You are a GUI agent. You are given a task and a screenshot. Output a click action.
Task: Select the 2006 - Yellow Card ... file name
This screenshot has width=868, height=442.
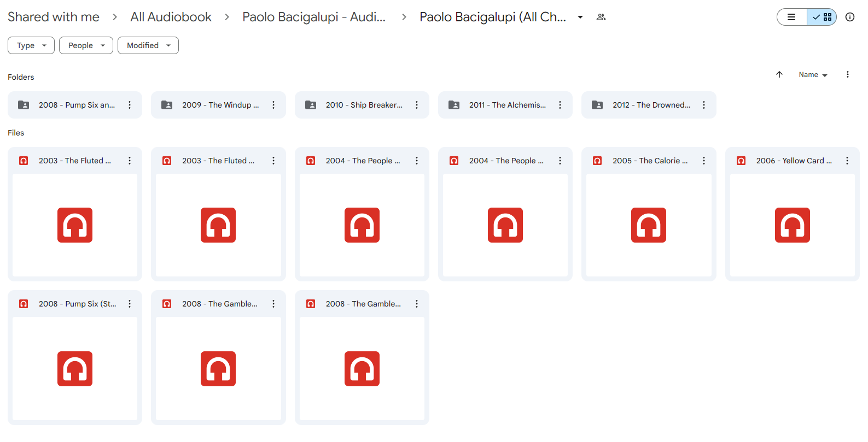pos(794,161)
